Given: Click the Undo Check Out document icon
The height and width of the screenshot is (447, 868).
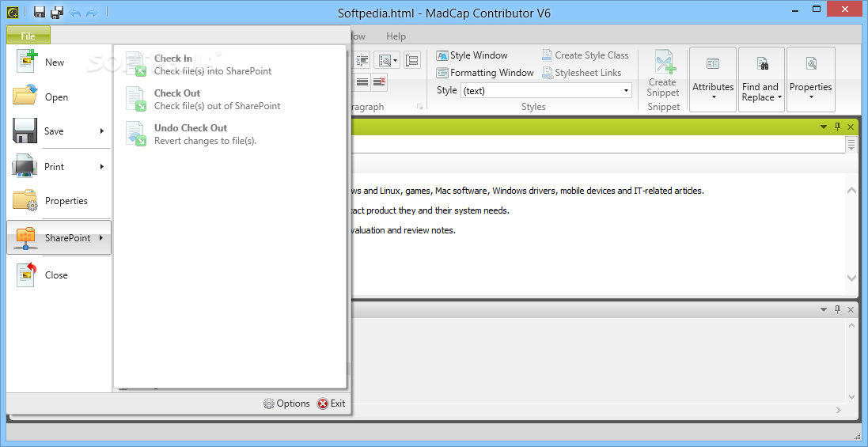Looking at the screenshot, I should click(x=135, y=134).
